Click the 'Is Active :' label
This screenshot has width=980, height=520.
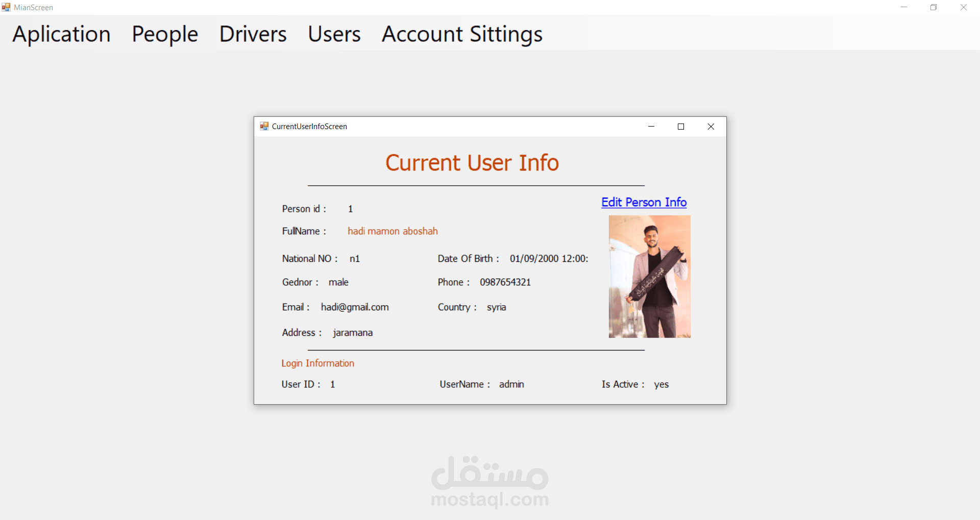(x=623, y=384)
